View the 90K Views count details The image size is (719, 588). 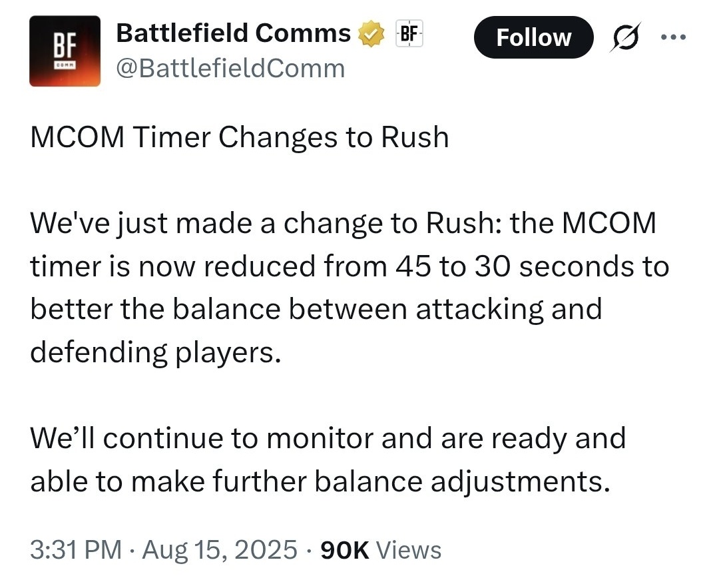pyautogui.click(x=381, y=550)
